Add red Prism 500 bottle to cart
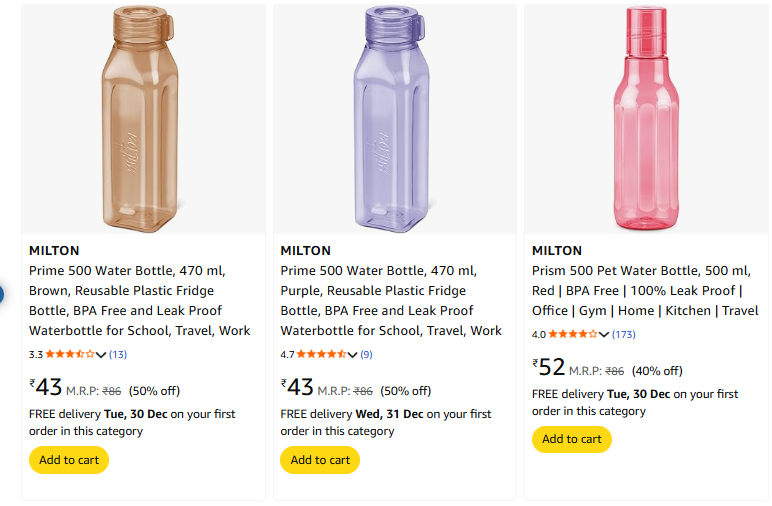 (571, 439)
